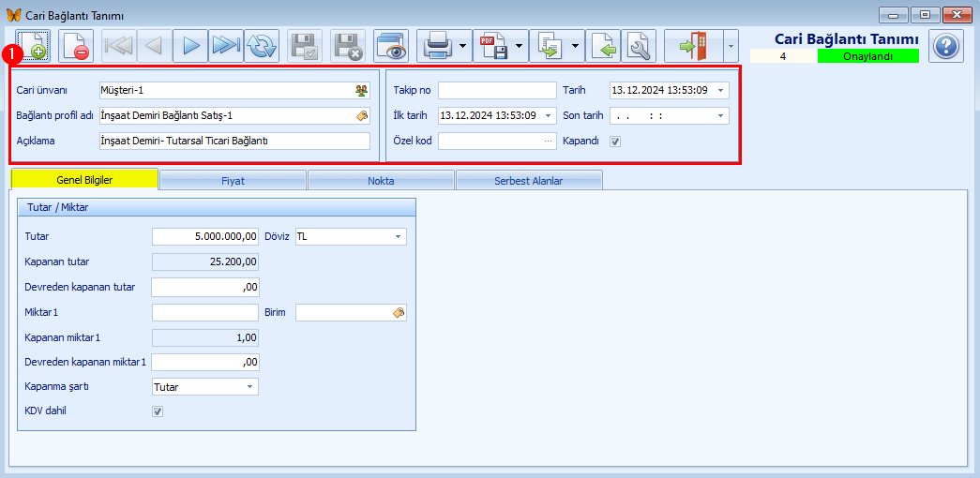Toggle the Kapandı checkbox
980x478 pixels.
click(615, 142)
